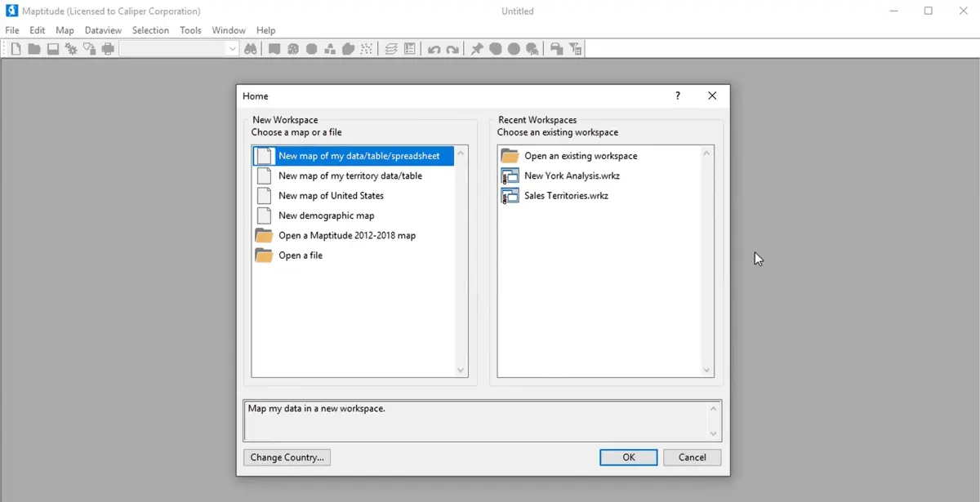Click the redo arrow toolbar icon
This screenshot has height=502, width=980.
[x=452, y=49]
